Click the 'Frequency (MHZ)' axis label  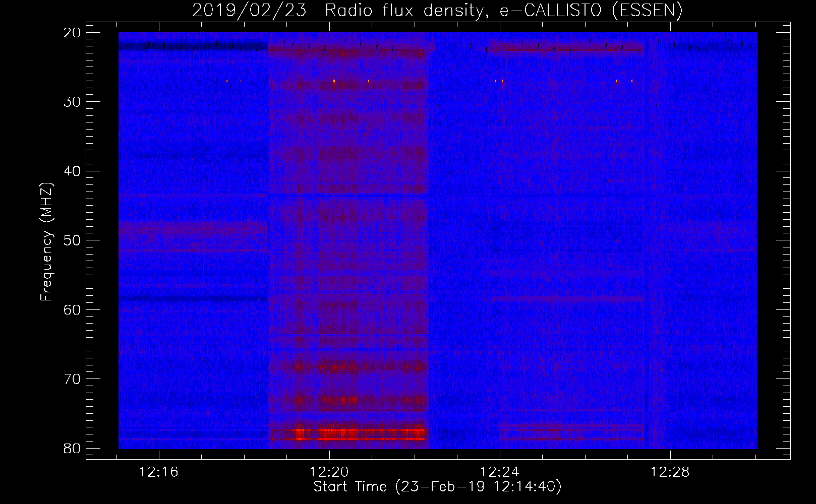[x=46, y=241]
